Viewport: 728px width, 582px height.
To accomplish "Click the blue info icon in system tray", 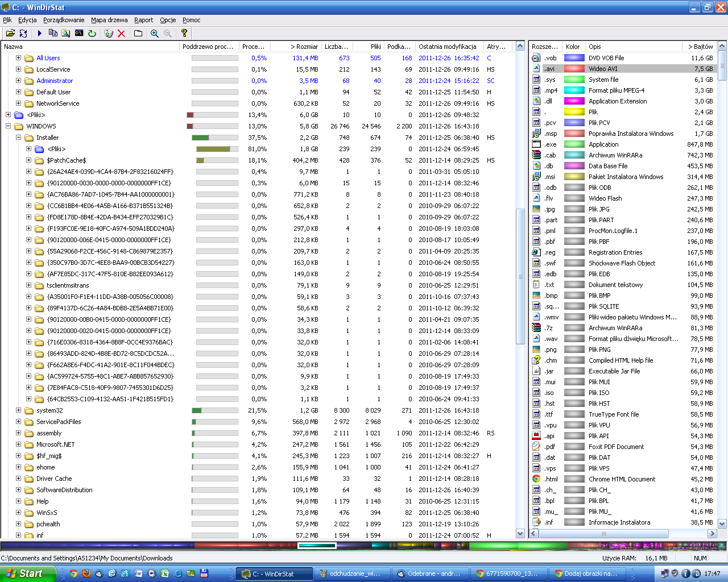I will click(686, 574).
